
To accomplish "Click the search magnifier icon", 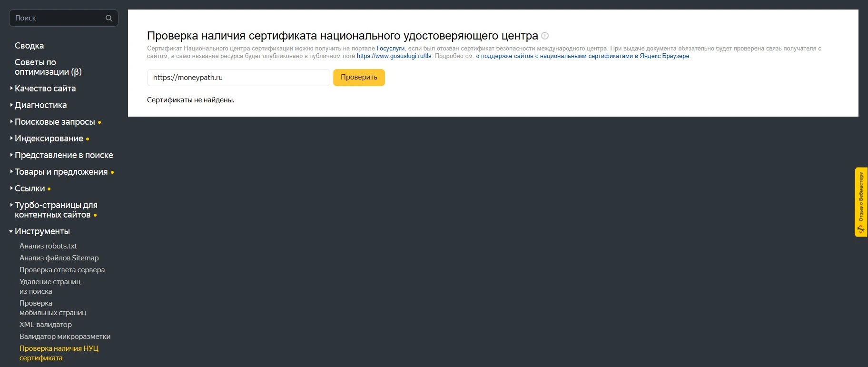I will point(109,18).
